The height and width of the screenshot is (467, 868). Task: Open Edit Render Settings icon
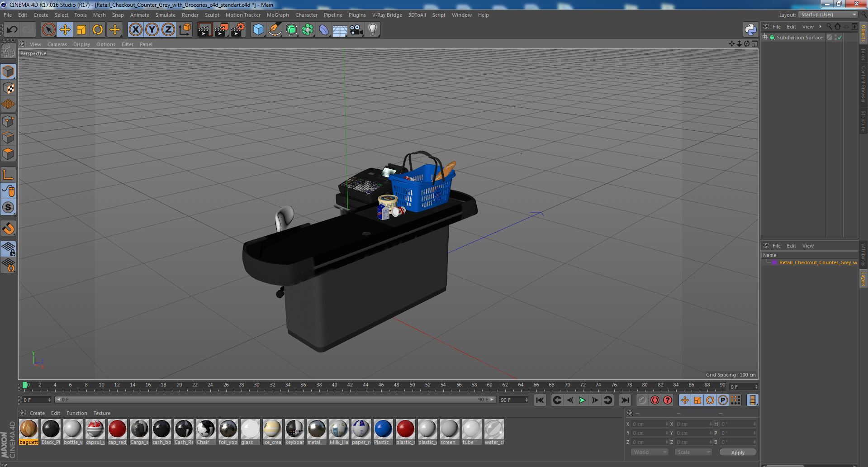point(238,30)
